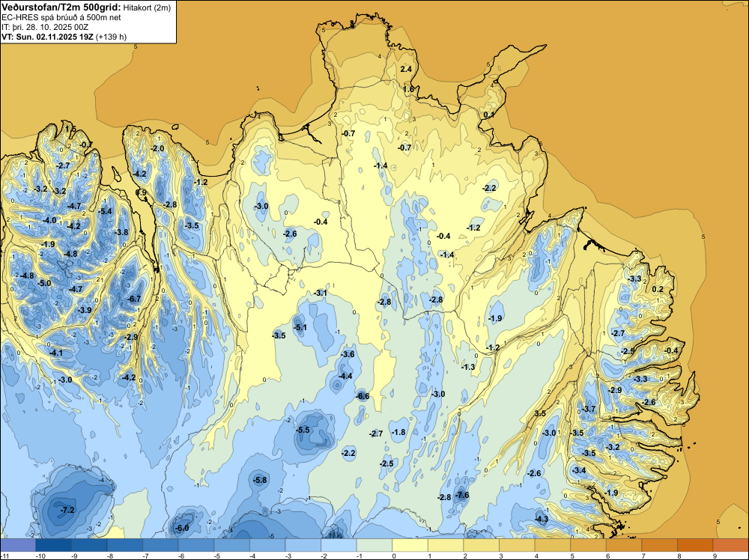Click the 1.5 temperature value
This screenshot has width=749, height=560.
tap(70, 129)
